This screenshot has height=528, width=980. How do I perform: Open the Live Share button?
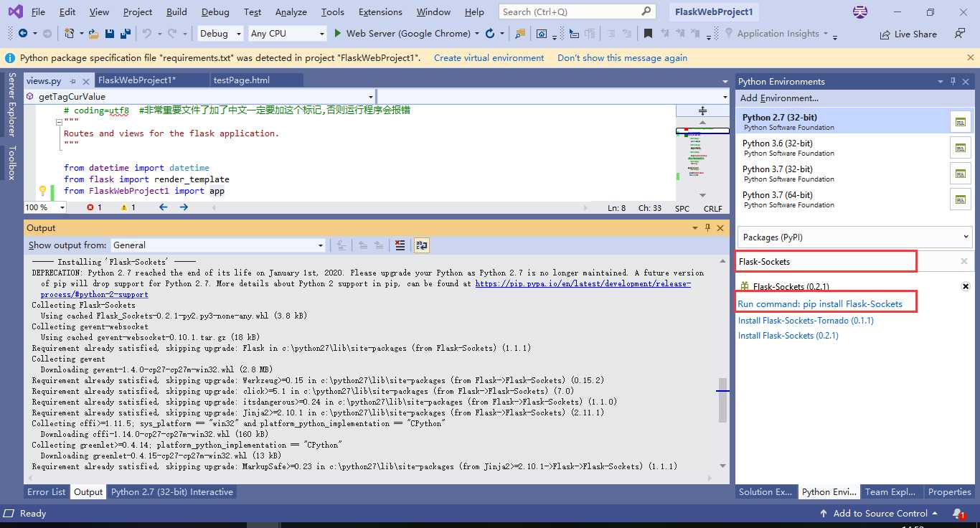908,34
